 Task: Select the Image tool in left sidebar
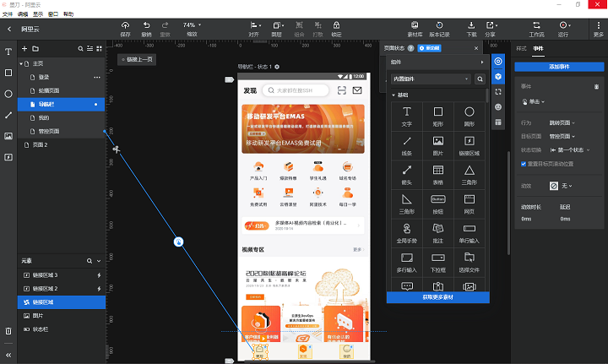[x=8, y=136]
